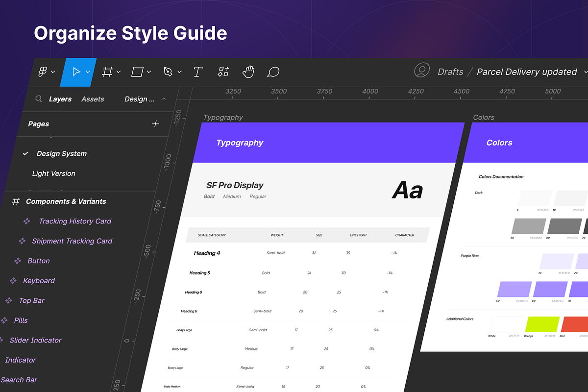
Task: Select the Keyboard layer
Action: coord(39,281)
